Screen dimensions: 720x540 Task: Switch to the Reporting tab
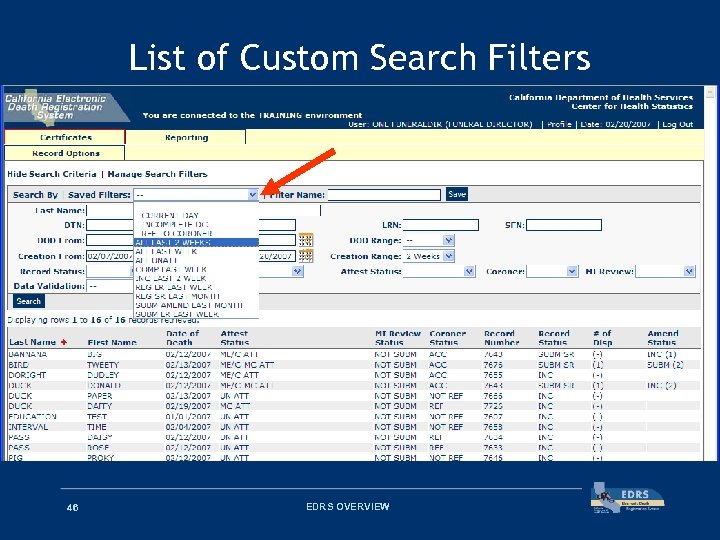pos(186,137)
